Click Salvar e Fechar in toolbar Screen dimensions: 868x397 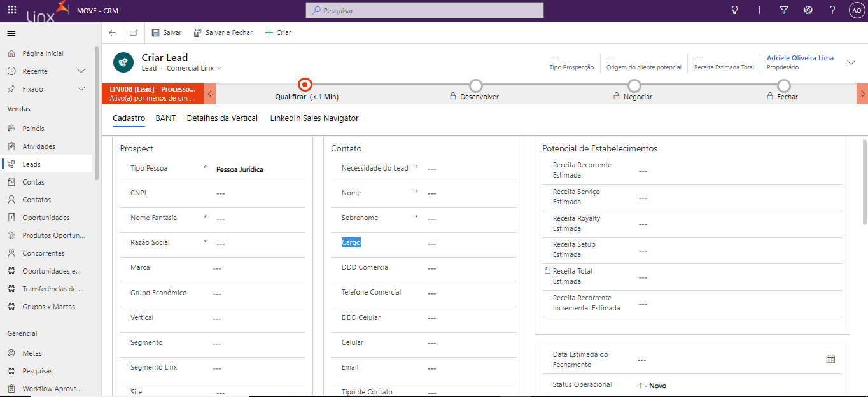223,32
